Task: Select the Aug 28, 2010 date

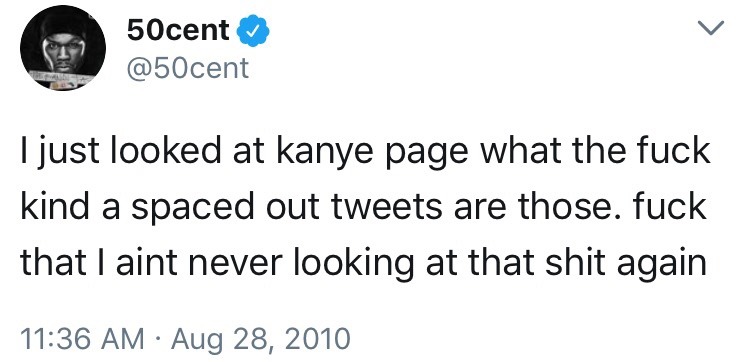Action: [x=261, y=340]
